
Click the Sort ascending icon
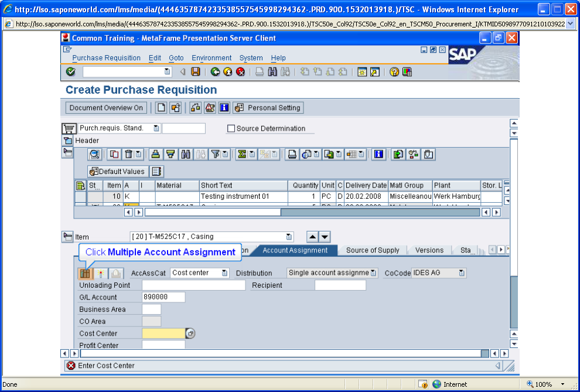(x=156, y=154)
